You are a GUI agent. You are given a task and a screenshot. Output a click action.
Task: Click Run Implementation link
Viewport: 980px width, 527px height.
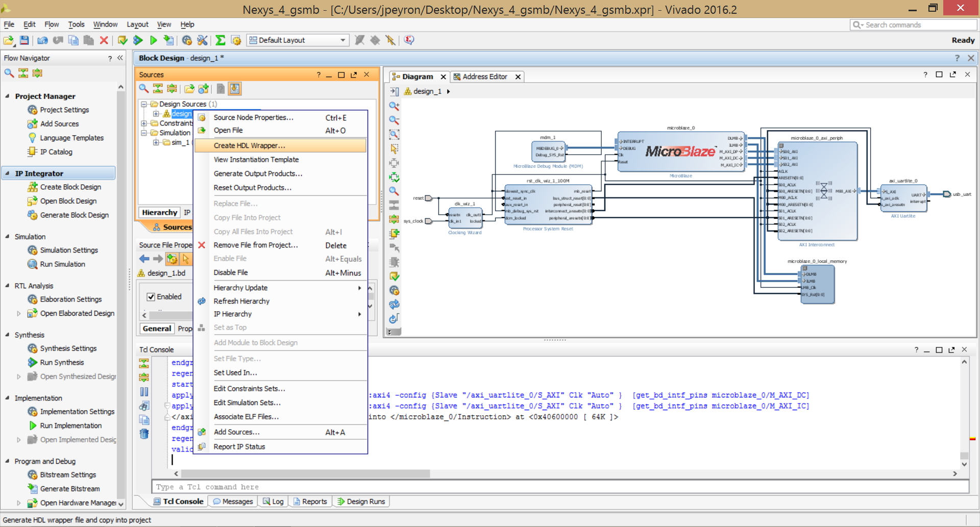pos(71,425)
